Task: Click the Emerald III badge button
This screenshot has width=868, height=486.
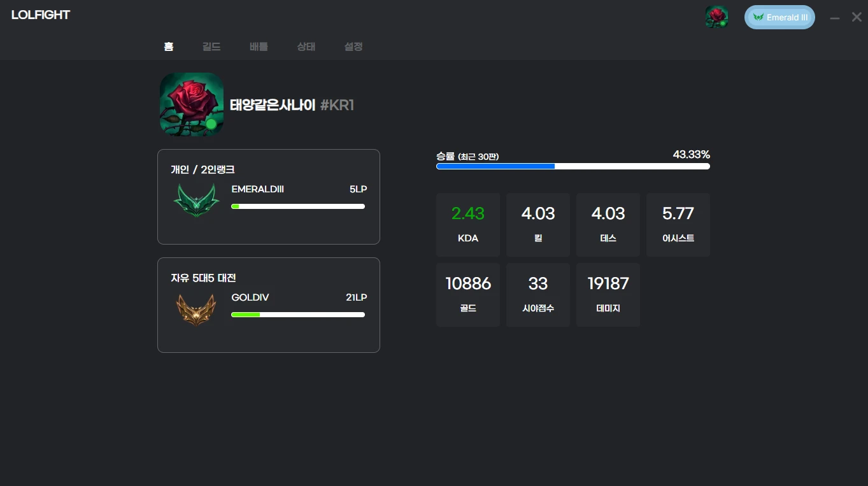Action: pos(779,17)
